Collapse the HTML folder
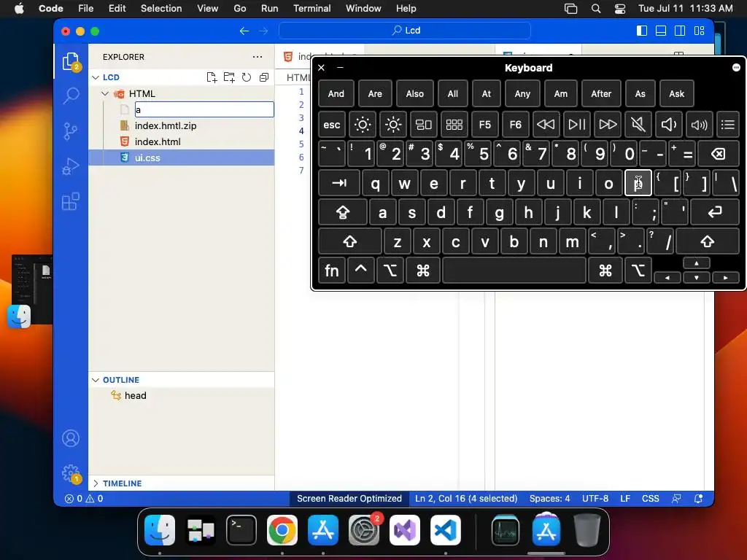The image size is (747, 560). (x=105, y=94)
